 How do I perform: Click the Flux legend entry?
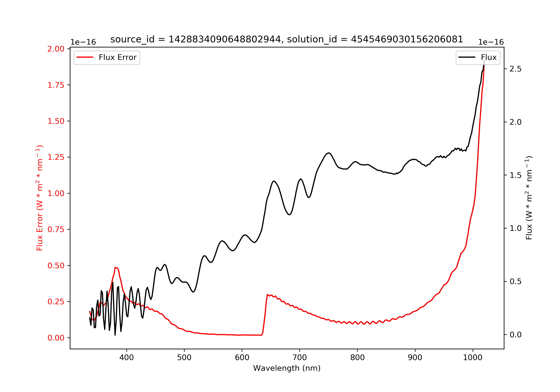pyautogui.click(x=478, y=57)
